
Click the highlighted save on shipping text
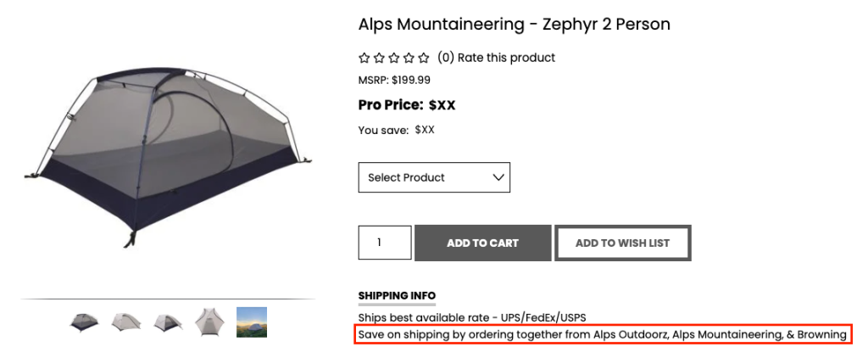click(x=602, y=335)
